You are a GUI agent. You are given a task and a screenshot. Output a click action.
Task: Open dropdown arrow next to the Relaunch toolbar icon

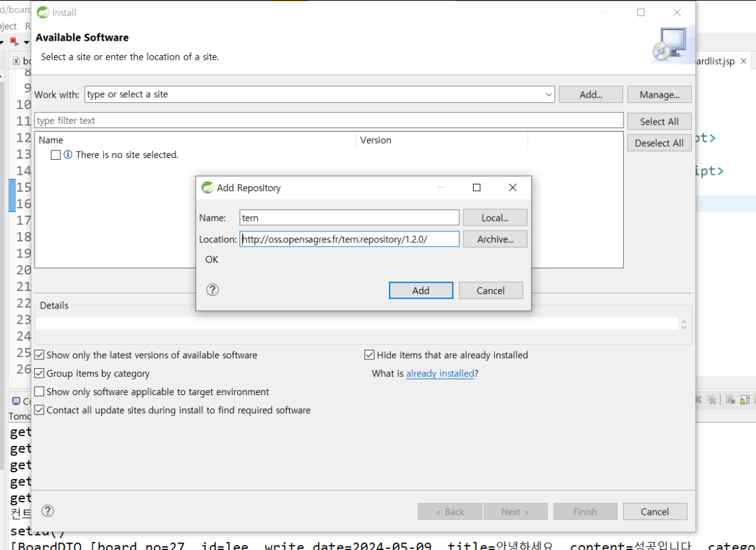point(26,42)
